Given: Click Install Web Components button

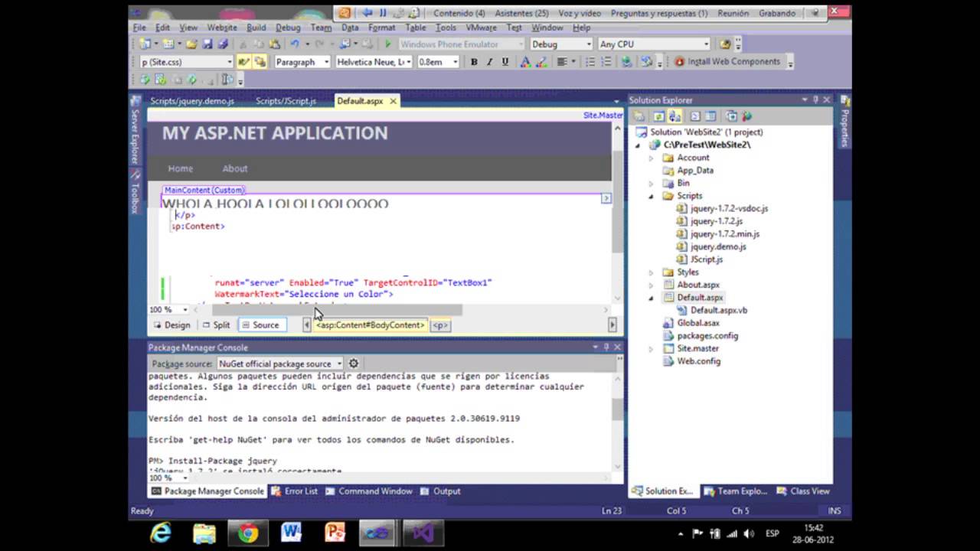Looking at the screenshot, I should tap(727, 62).
